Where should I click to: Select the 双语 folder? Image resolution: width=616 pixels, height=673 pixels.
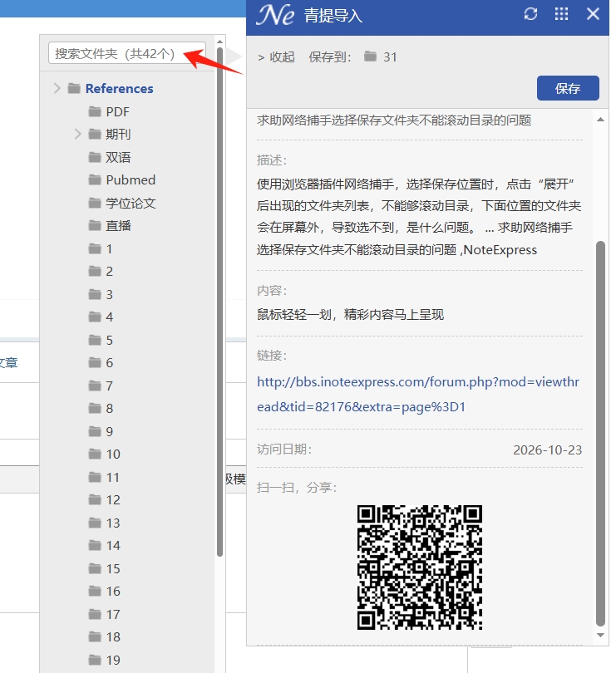tap(118, 157)
